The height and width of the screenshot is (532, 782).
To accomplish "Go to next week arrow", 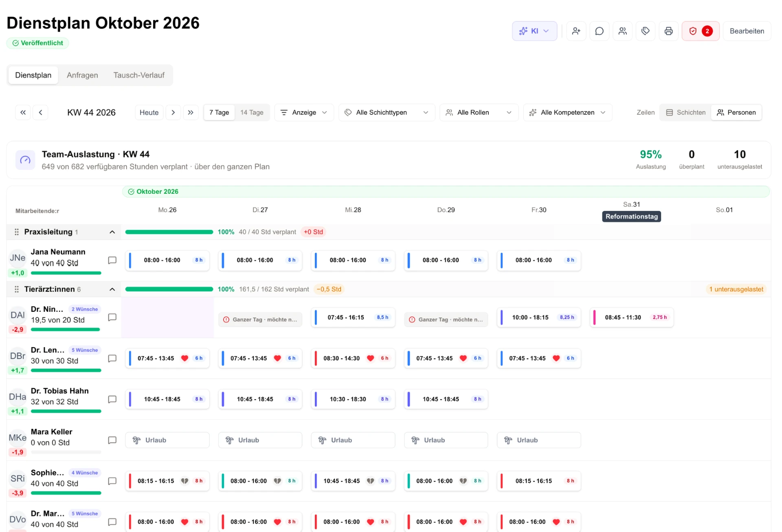I will (173, 112).
